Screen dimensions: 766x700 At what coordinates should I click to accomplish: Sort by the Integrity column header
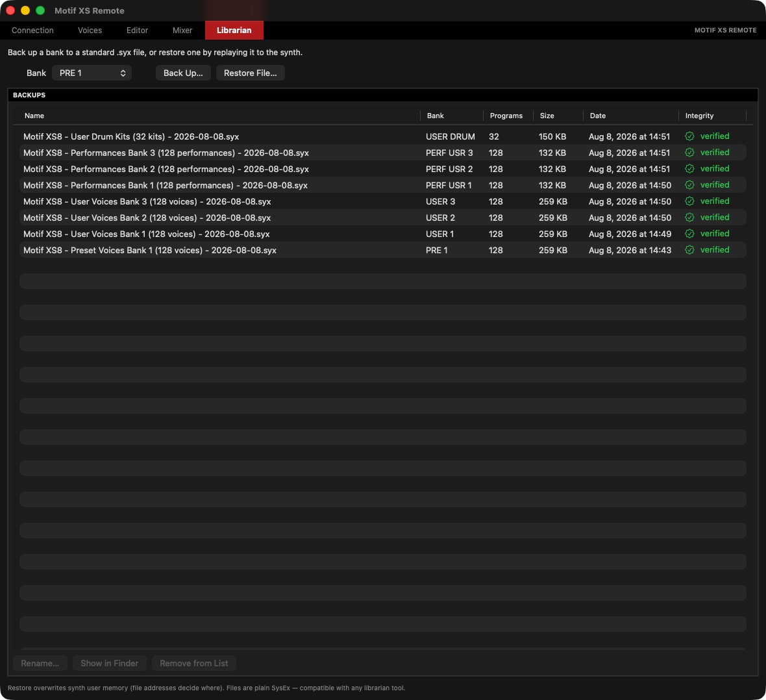point(699,116)
